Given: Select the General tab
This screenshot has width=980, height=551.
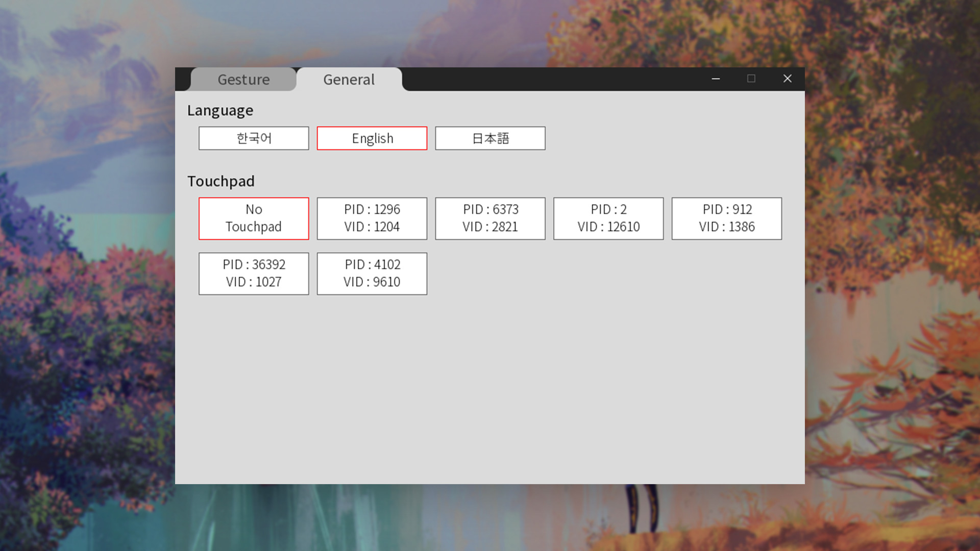Looking at the screenshot, I should pyautogui.click(x=349, y=80).
